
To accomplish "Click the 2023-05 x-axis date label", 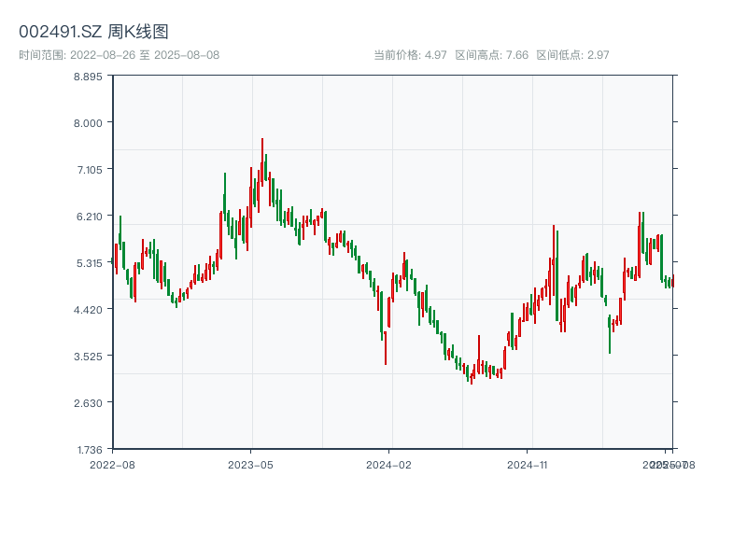I will point(250,465).
